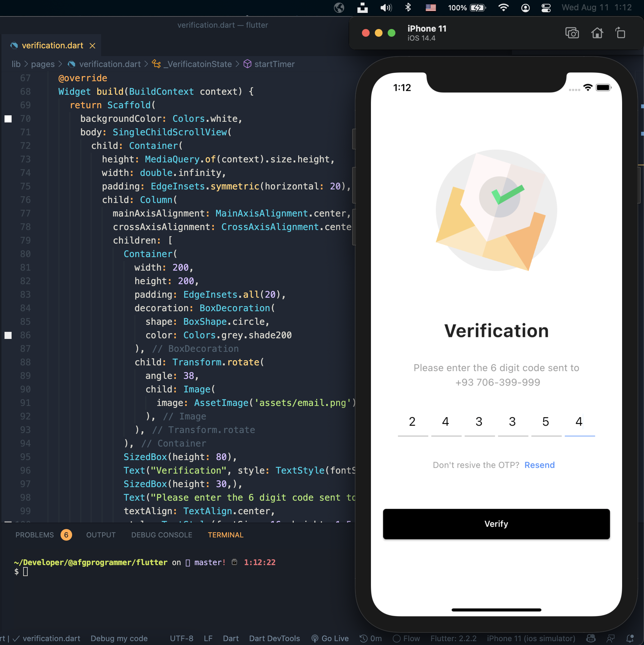
Task: Click the Go Live status bar item
Action: click(x=330, y=638)
